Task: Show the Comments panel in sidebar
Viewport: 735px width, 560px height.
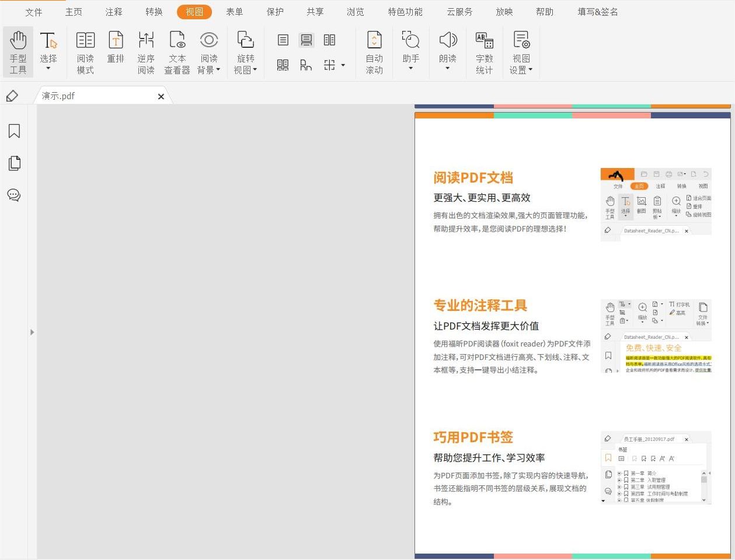Action: pyautogui.click(x=15, y=195)
